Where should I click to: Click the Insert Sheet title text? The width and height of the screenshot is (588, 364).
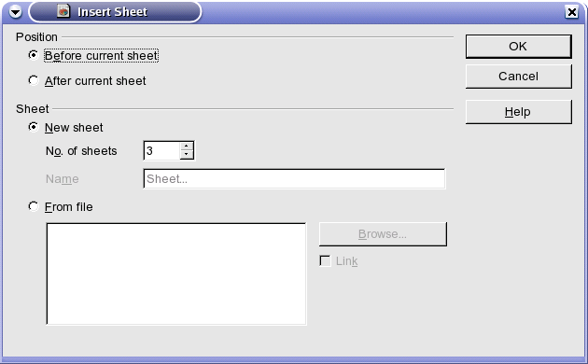112,12
